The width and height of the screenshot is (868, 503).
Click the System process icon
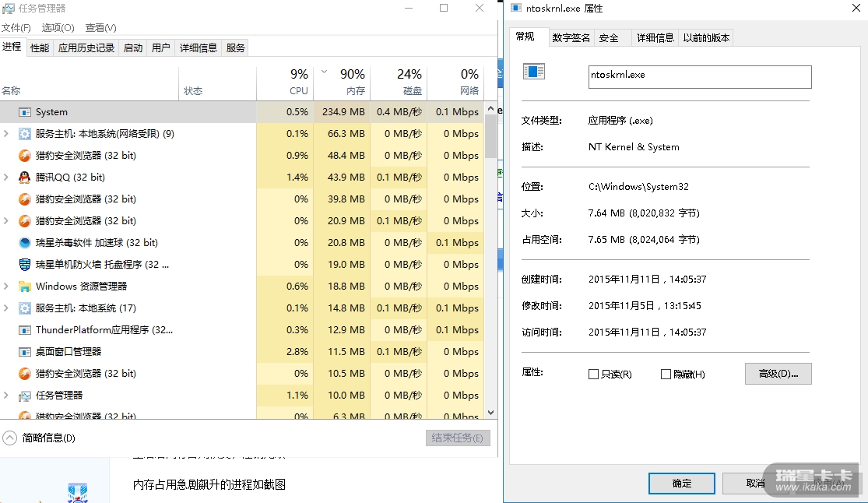pyautogui.click(x=24, y=112)
